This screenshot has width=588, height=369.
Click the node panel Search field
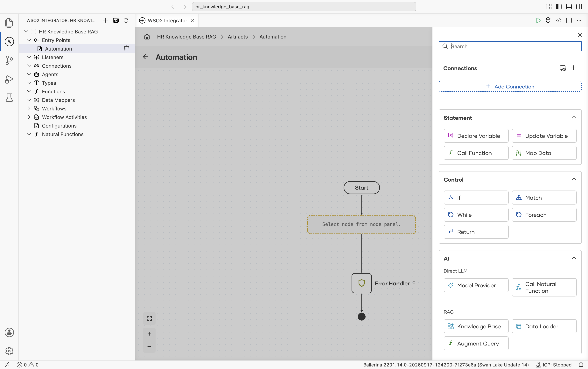coord(510,46)
